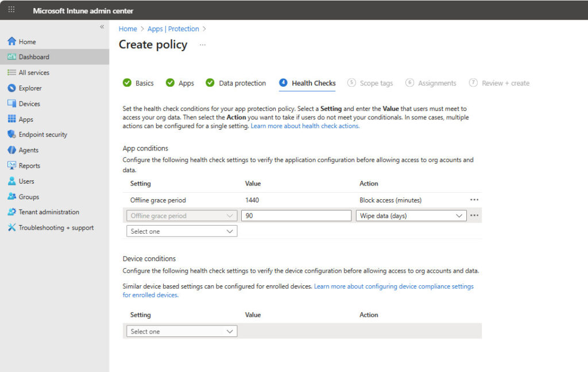
Task: Click the Apps | Protection breadcrumb link
Action: (x=173, y=29)
